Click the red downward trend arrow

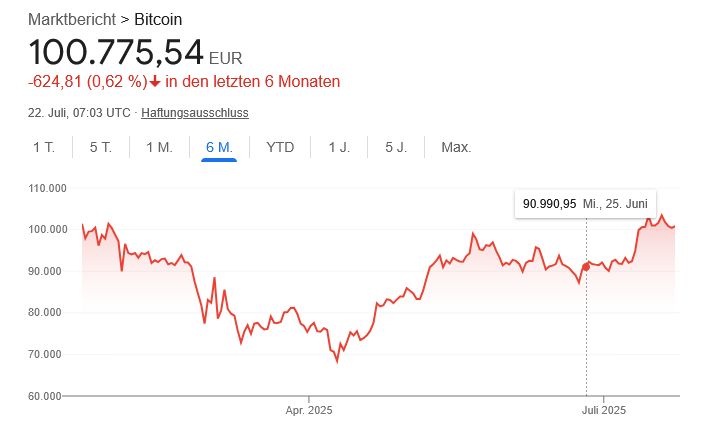click(x=156, y=81)
